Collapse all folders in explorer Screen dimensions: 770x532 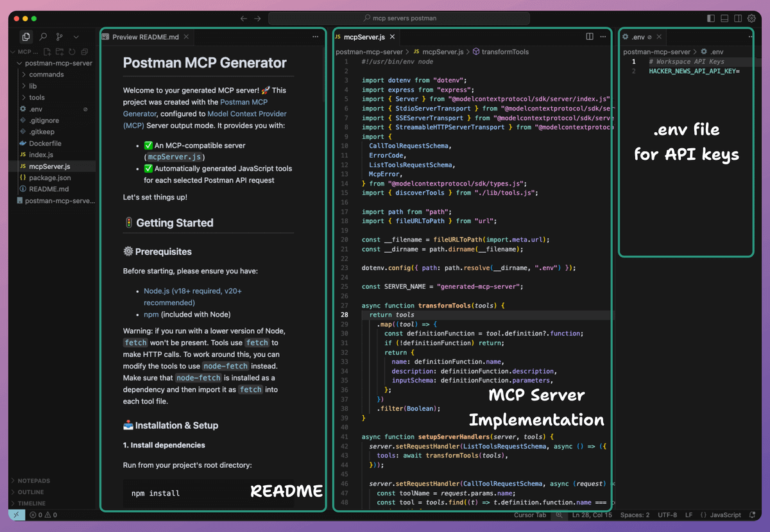84,51
